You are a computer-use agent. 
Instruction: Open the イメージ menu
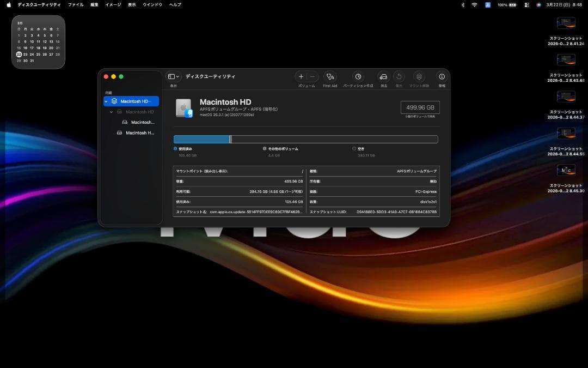pos(113,5)
